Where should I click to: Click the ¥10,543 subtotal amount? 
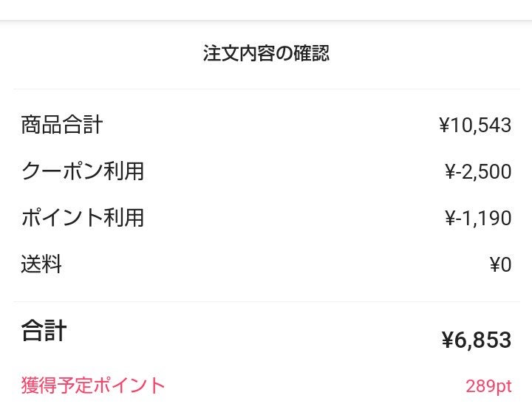[474, 126]
